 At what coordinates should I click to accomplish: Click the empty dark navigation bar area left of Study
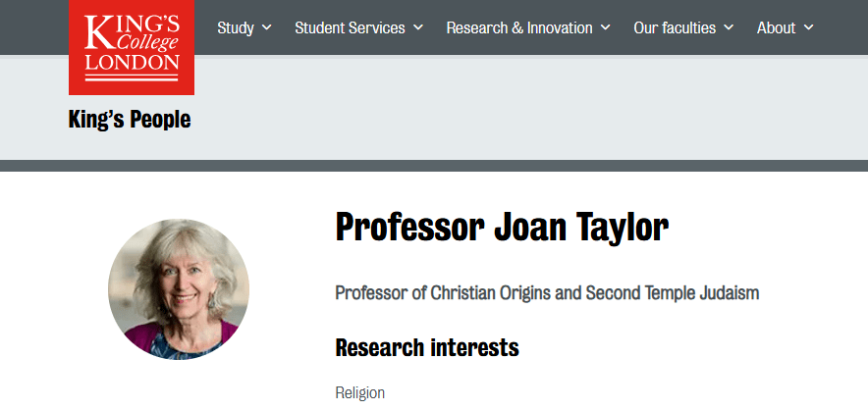(x=34, y=27)
